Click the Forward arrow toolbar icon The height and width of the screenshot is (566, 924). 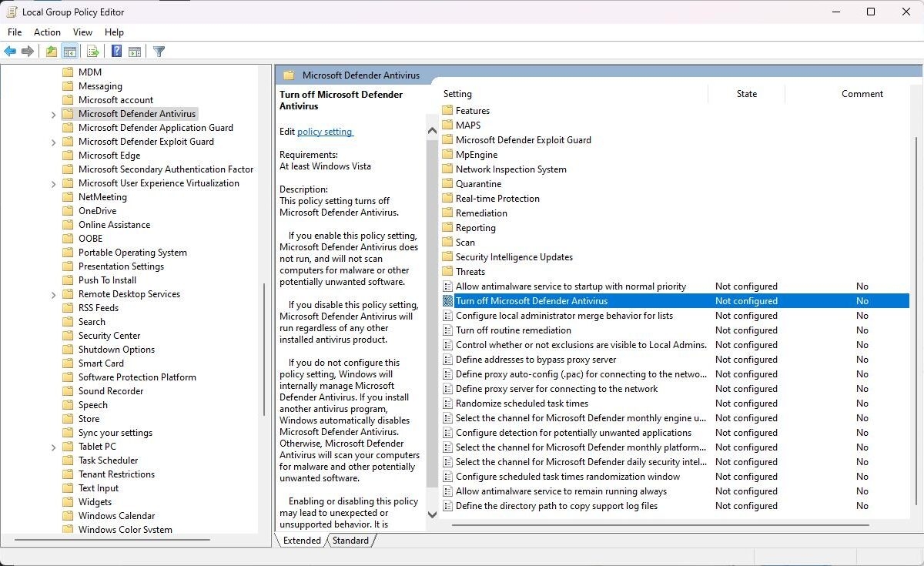(x=28, y=52)
